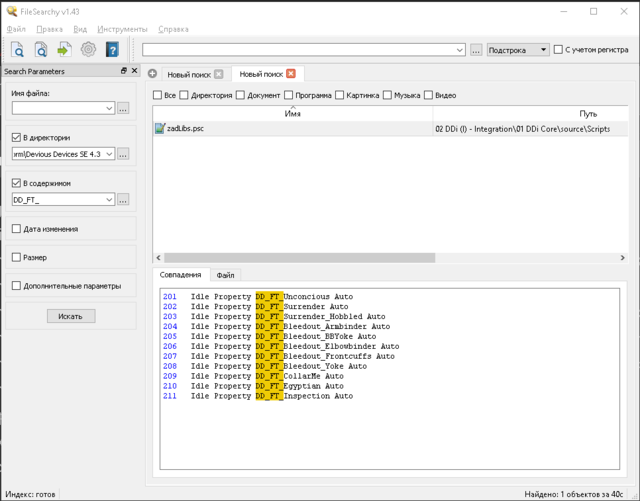Open the Подстрока search mode dropdown
Image resolution: width=640 pixels, height=501 pixels.
[x=543, y=49]
